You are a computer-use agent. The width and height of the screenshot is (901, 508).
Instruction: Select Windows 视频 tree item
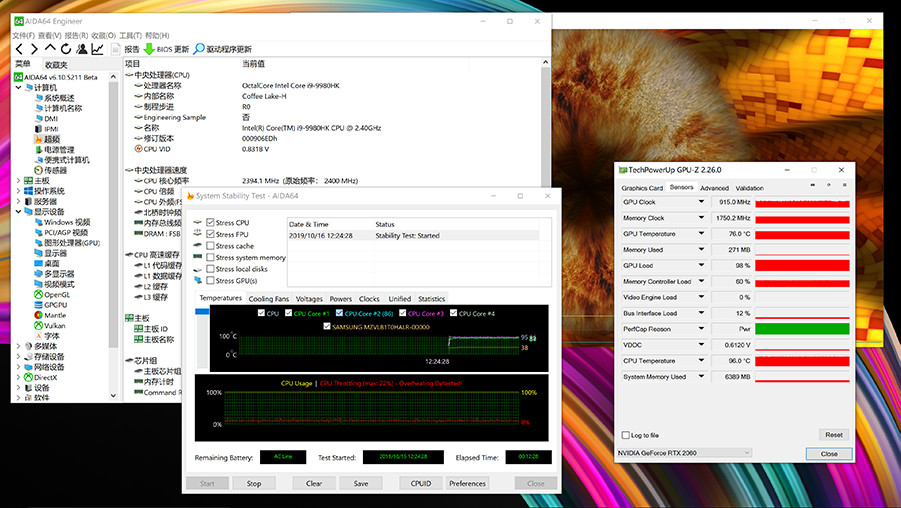[x=67, y=222]
